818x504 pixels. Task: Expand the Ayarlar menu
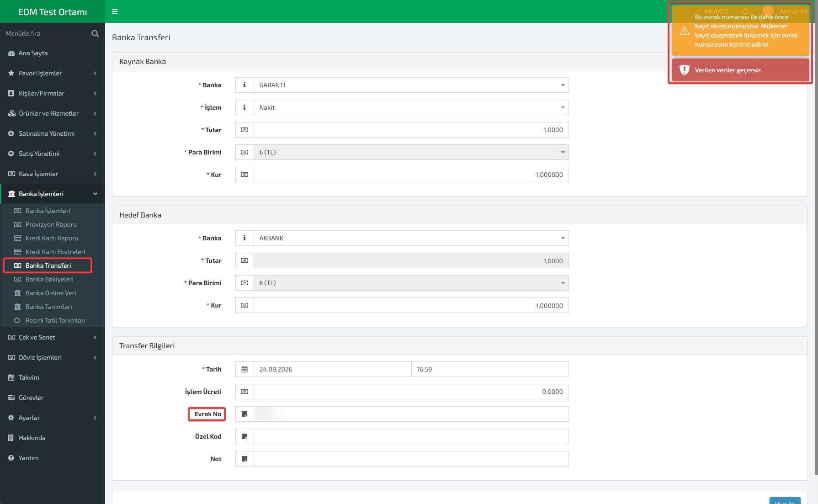tap(53, 418)
